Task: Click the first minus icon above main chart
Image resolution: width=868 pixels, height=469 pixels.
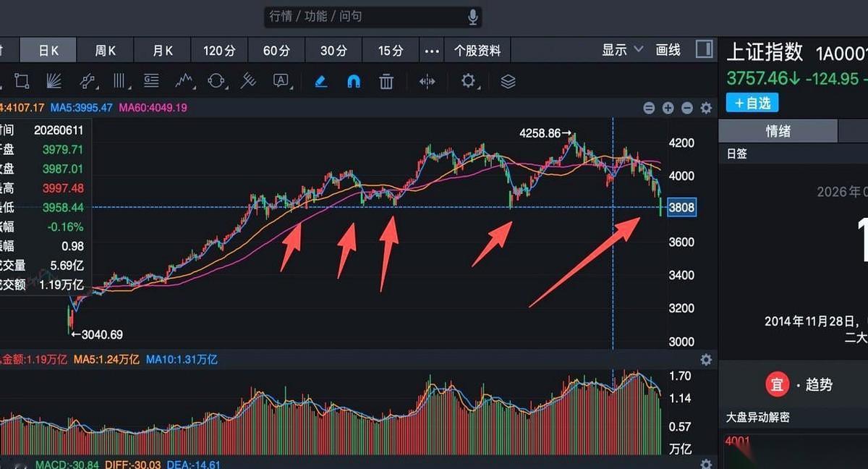Action: click(649, 108)
